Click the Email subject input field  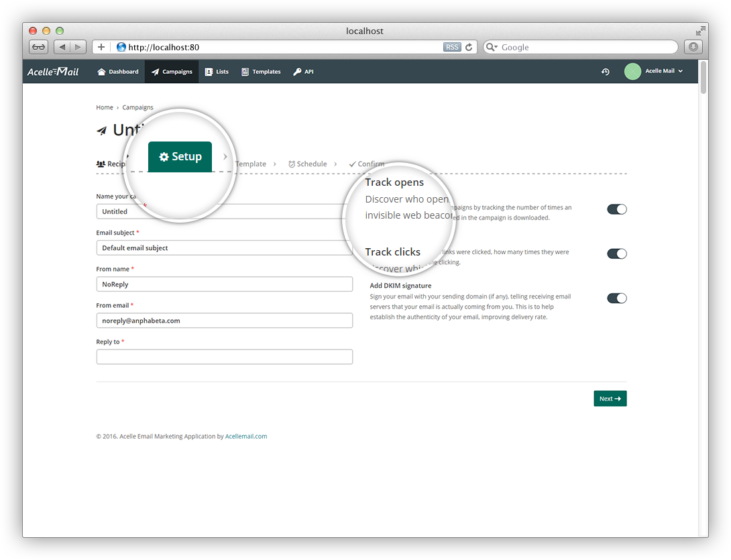(224, 247)
